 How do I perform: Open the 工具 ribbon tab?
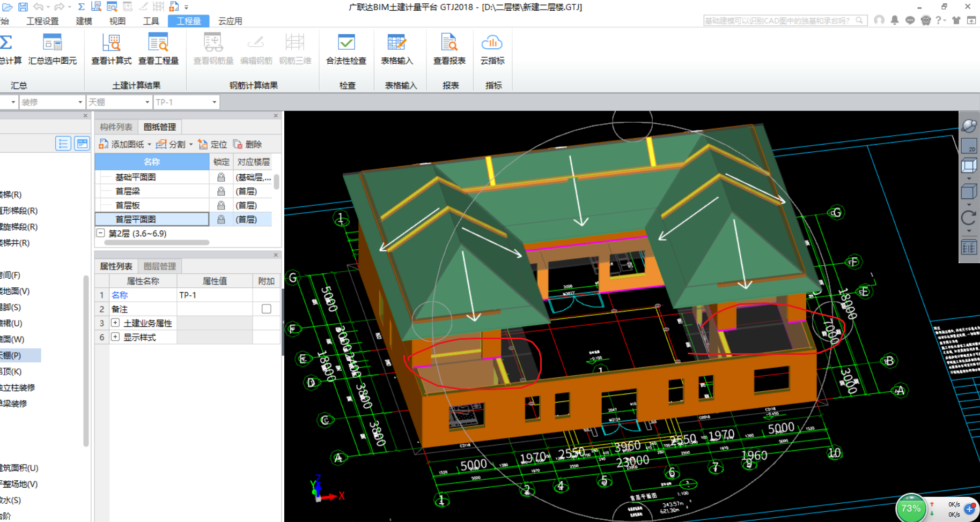[151, 21]
